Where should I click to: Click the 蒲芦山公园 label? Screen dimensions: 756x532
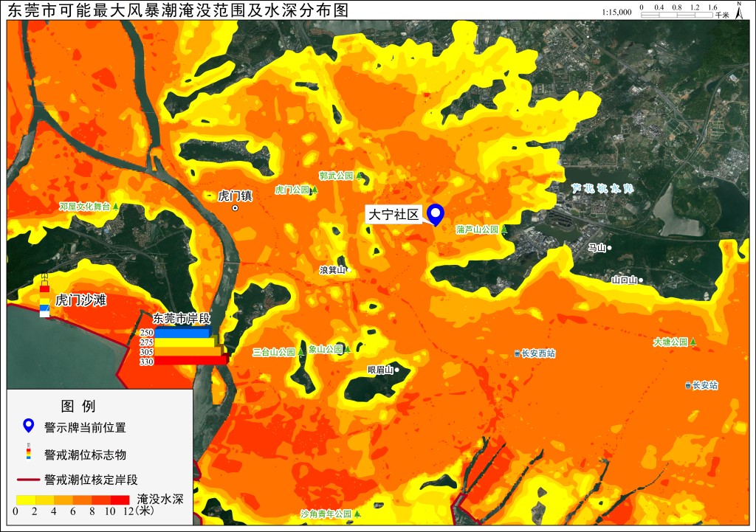click(478, 229)
